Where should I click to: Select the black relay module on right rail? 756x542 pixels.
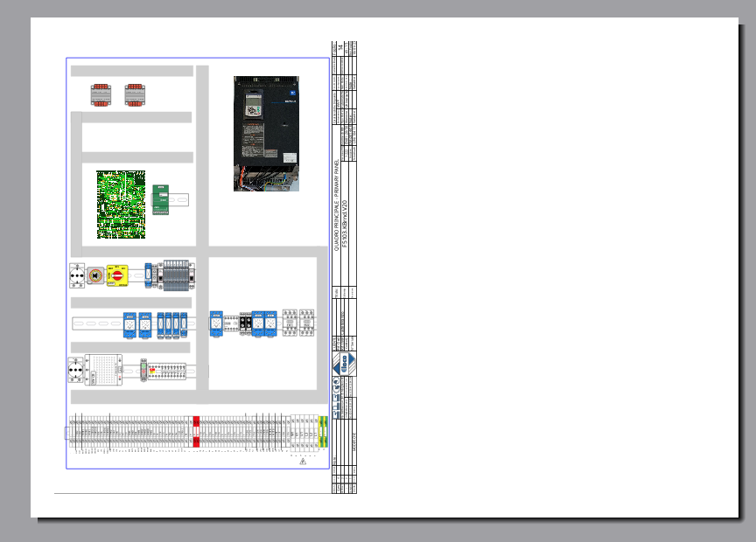[246, 324]
